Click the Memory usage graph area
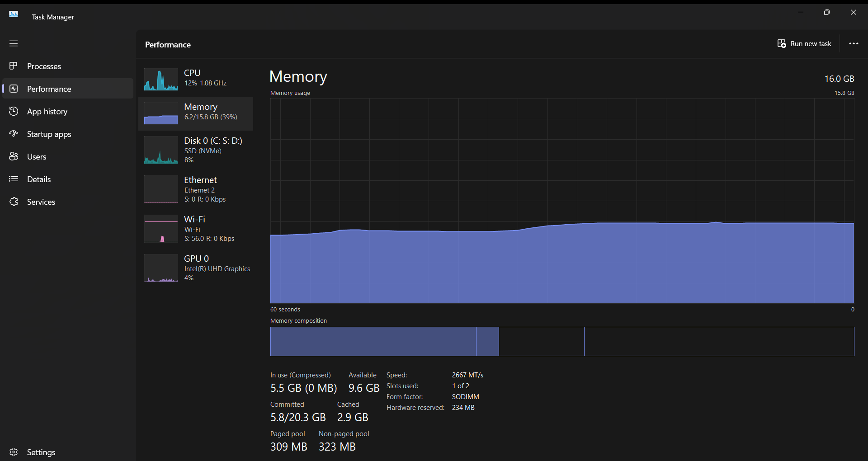Viewport: 868px width, 461px height. 562,201
